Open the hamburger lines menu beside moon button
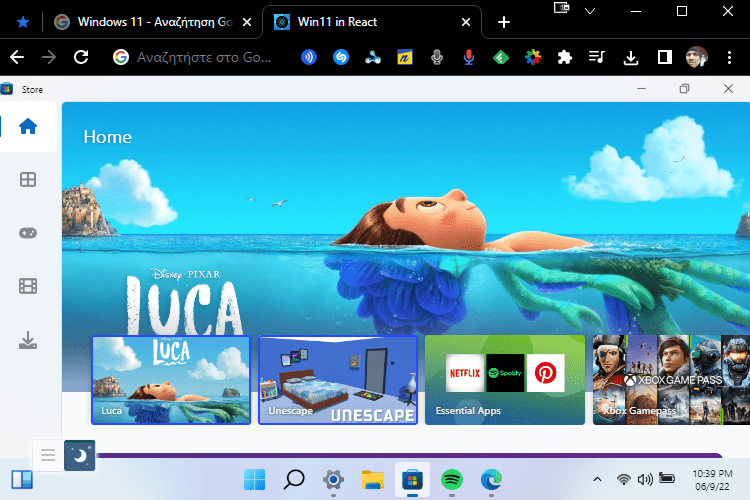 48,455
